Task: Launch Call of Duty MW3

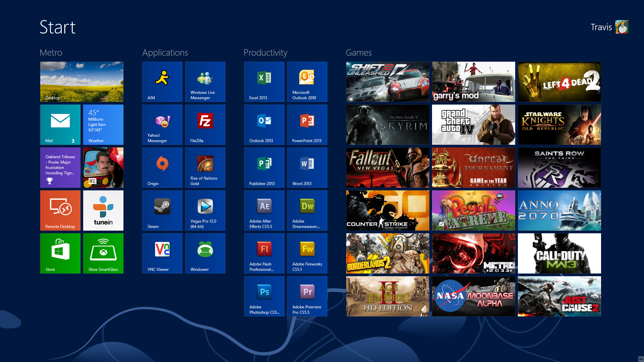Action: (x=559, y=253)
